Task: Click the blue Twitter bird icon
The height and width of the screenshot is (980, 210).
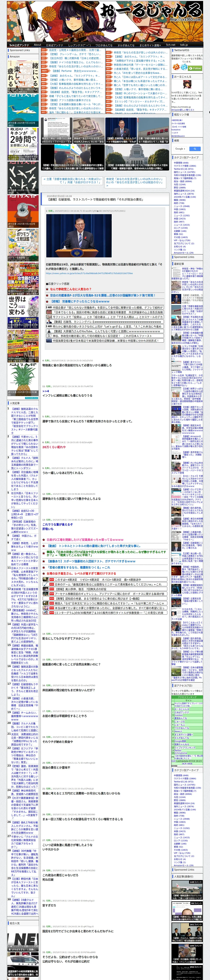Action: [x=184, y=67]
